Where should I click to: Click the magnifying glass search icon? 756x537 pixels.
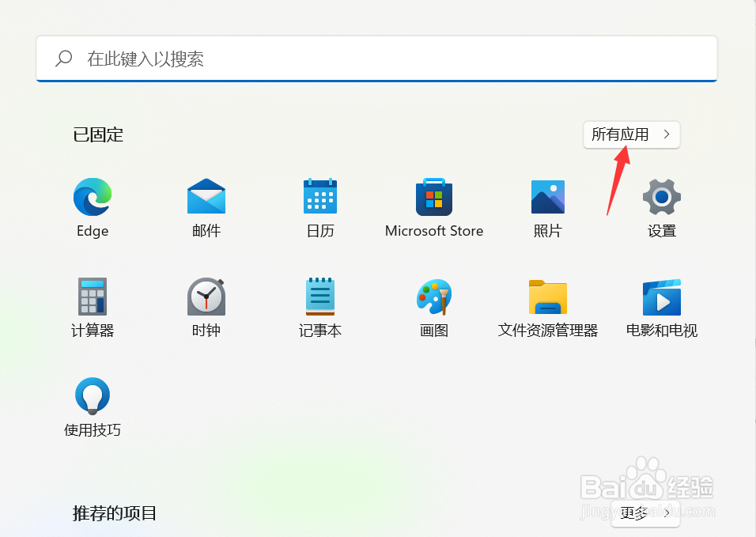tap(63, 58)
